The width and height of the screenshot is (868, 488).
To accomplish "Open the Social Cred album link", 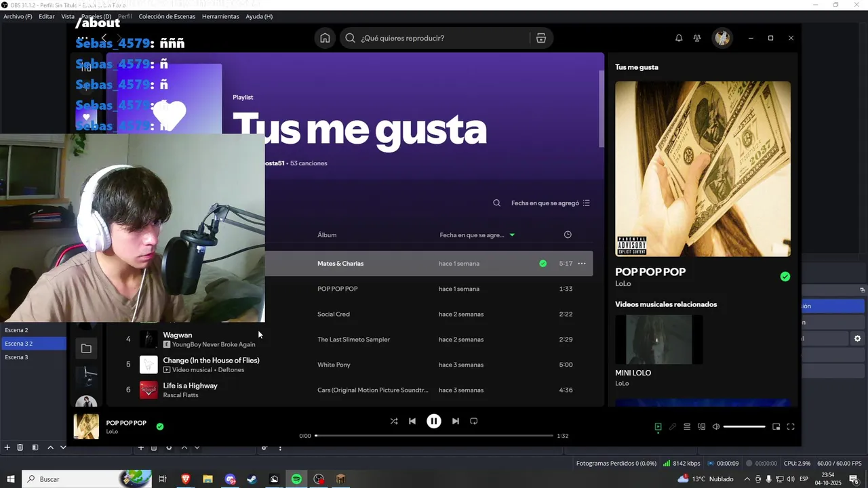I will pyautogui.click(x=332, y=314).
